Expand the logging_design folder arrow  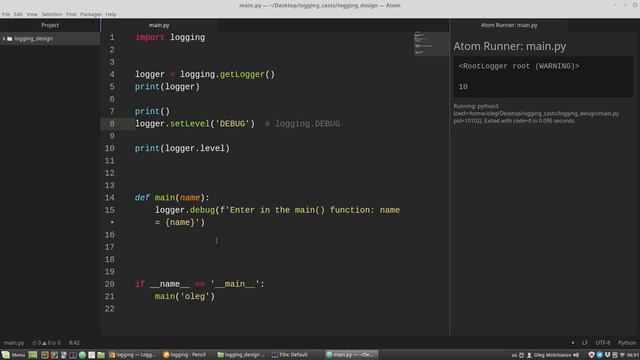pyautogui.click(x=4, y=38)
